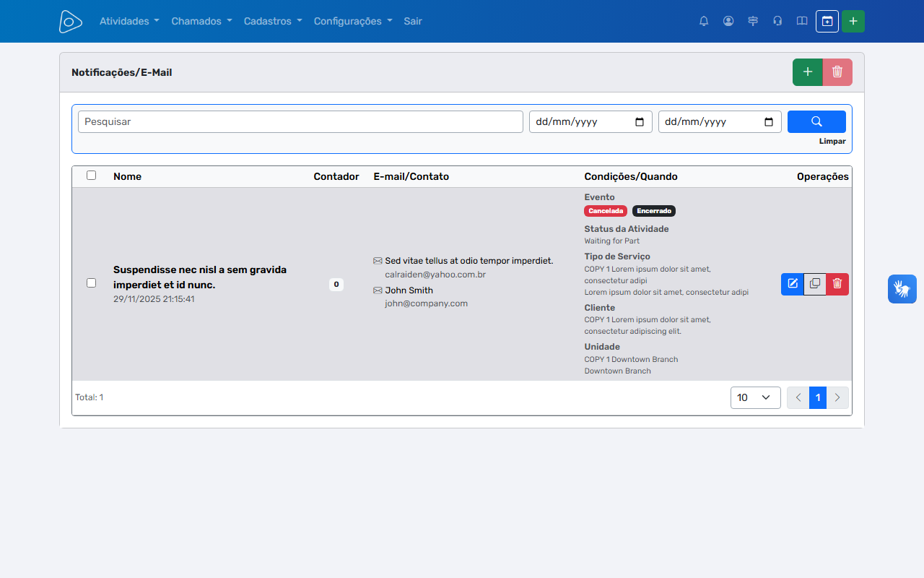Add a new notification with green plus button
This screenshot has height=578, width=924.
click(x=808, y=72)
